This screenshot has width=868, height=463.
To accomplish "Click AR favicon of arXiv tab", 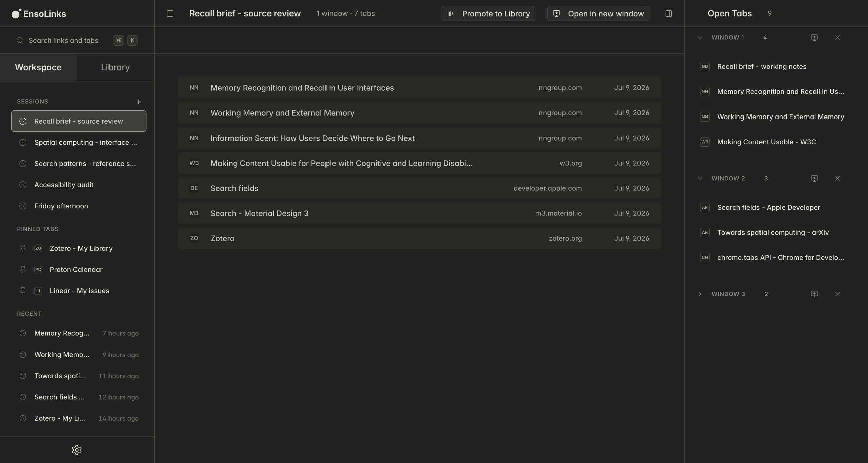I will pos(704,233).
